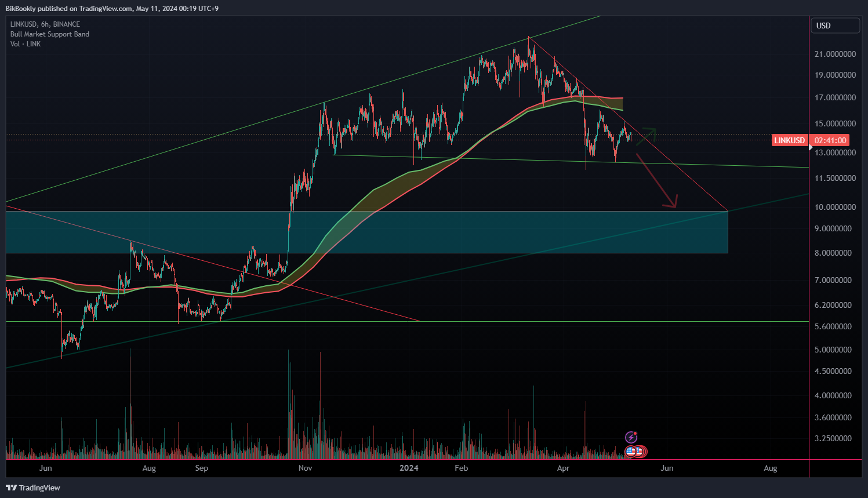Image resolution: width=868 pixels, height=498 pixels.
Task: Click the TradingView logo at bottom left
Action: [33, 488]
